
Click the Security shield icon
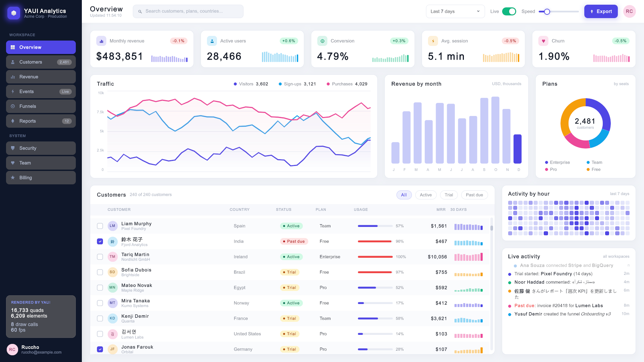[13, 148]
